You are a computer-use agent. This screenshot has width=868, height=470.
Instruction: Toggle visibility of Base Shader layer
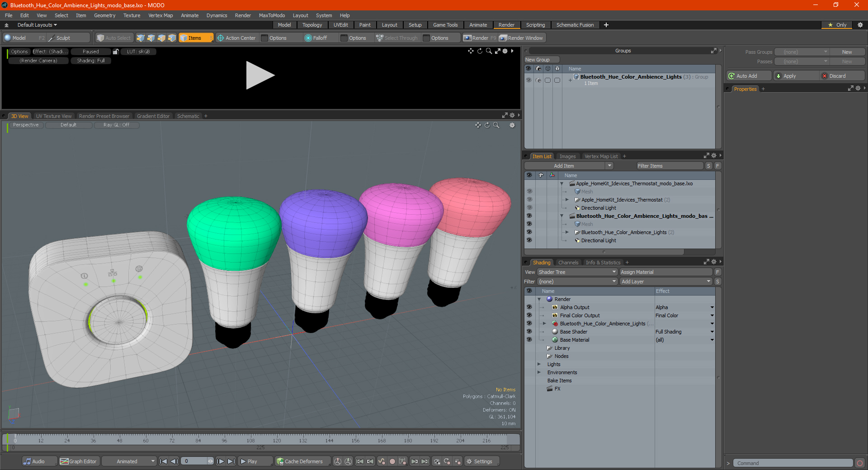(529, 332)
